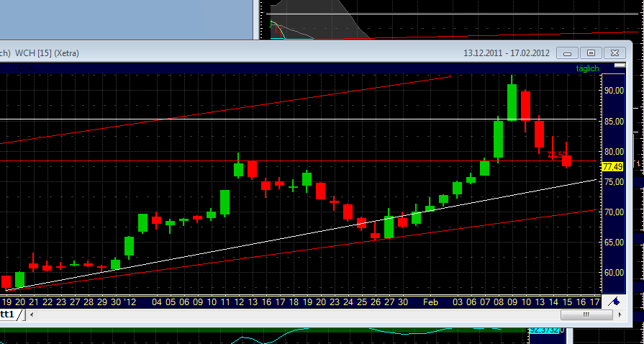Click the red candle on 13 Feb
The image size is (644, 344).
point(539,134)
